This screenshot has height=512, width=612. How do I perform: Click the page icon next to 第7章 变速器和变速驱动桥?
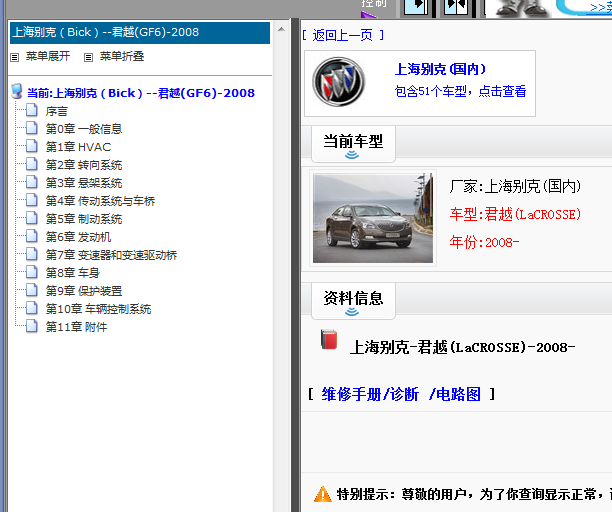click(x=32, y=254)
